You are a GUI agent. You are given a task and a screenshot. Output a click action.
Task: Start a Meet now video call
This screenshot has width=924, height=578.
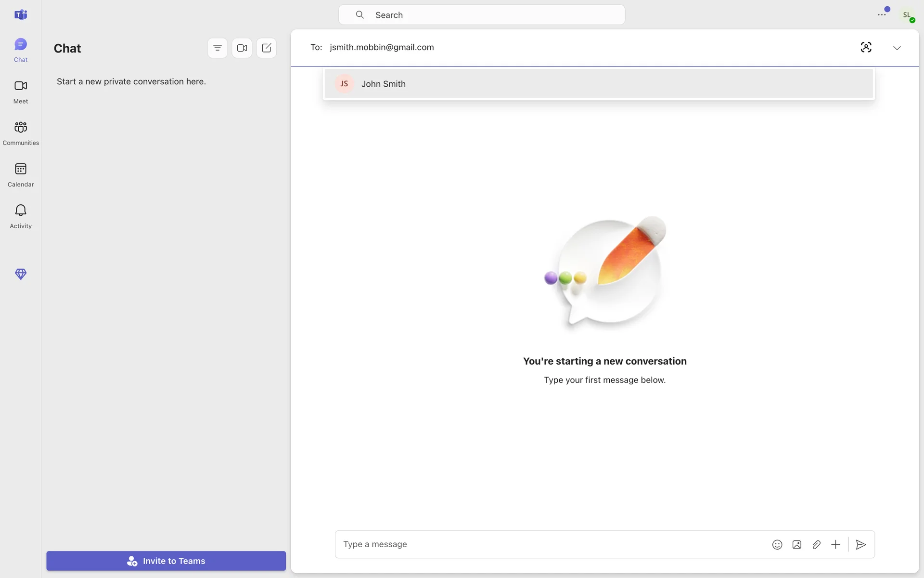click(242, 48)
